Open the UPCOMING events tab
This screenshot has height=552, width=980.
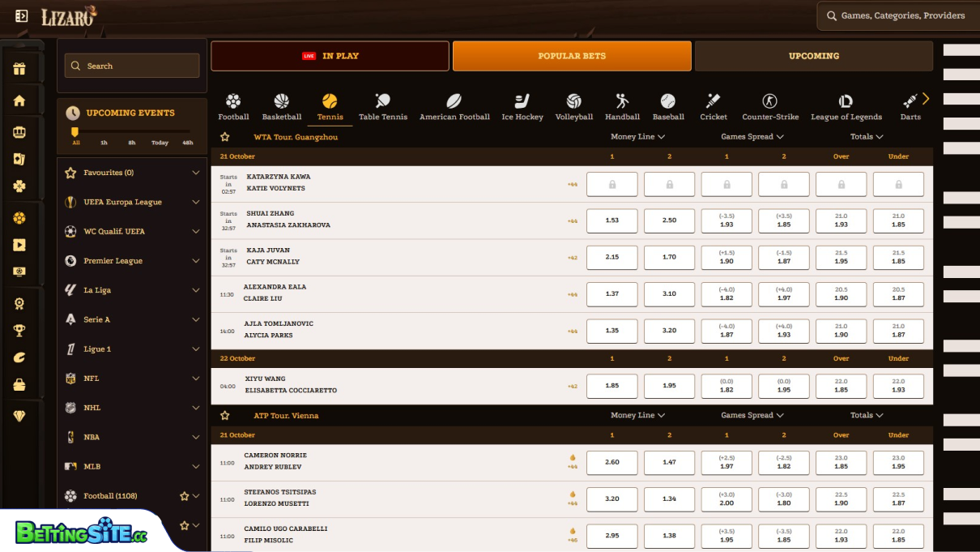(814, 56)
